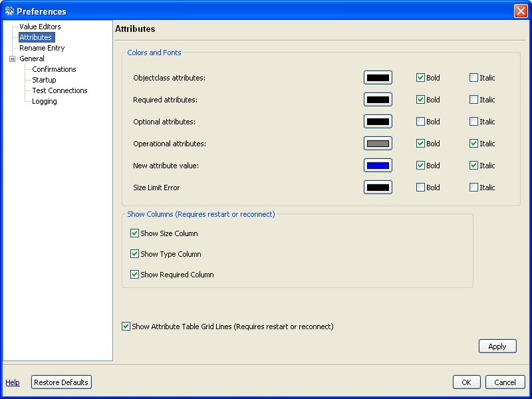Image resolution: width=532 pixels, height=399 pixels.
Task: Open Objectclass attributes color picker
Action: [x=378, y=78]
